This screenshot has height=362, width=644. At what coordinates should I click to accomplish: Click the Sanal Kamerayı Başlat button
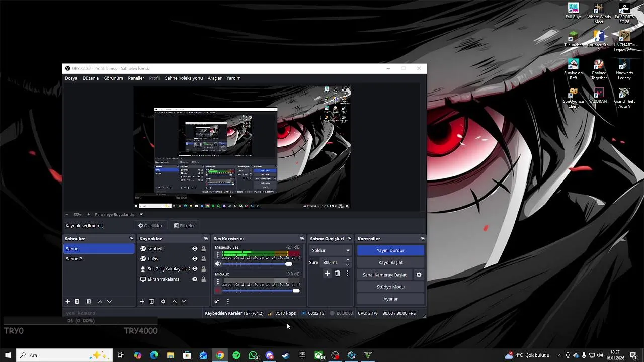[x=385, y=275]
